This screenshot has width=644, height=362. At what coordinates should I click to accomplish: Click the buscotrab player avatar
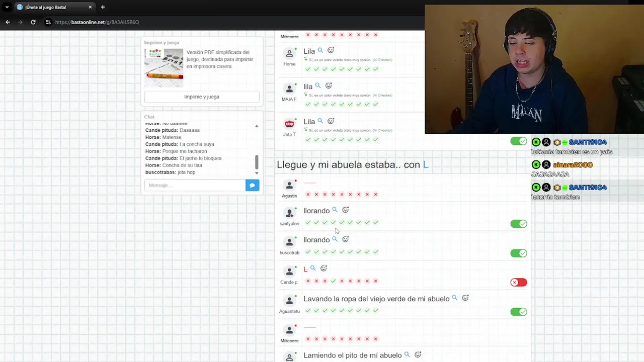point(289,242)
